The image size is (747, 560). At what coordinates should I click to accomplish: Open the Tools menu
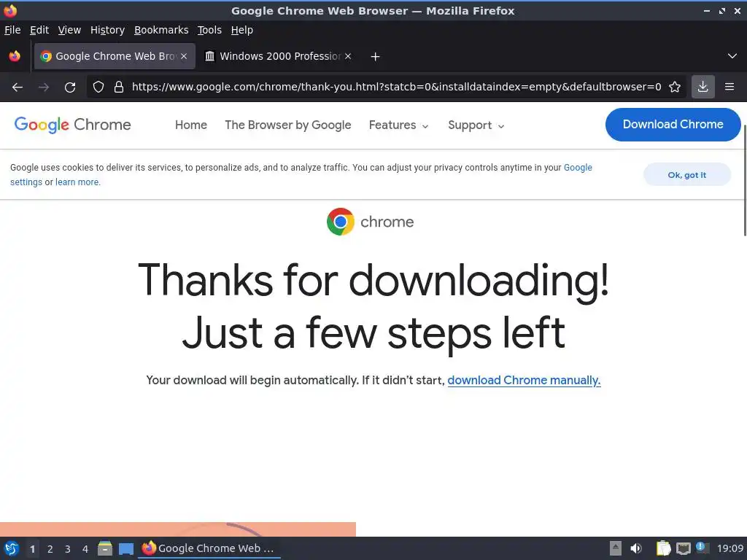pyautogui.click(x=209, y=30)
